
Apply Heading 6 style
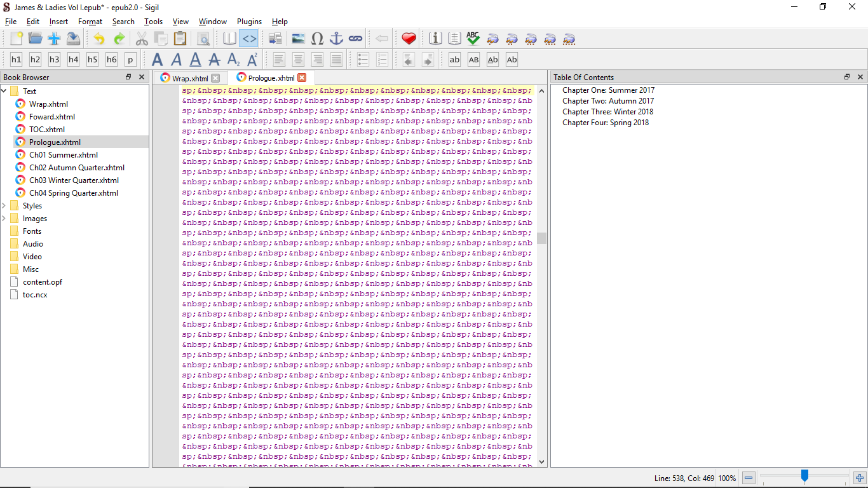pyautogui.click(x=111, y=60)
